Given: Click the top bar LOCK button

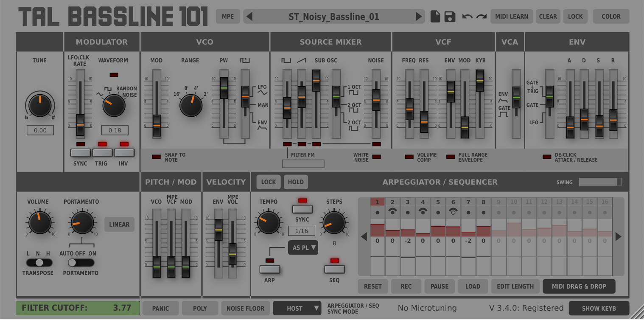Looking at the screenshot, I should point(575,17).
